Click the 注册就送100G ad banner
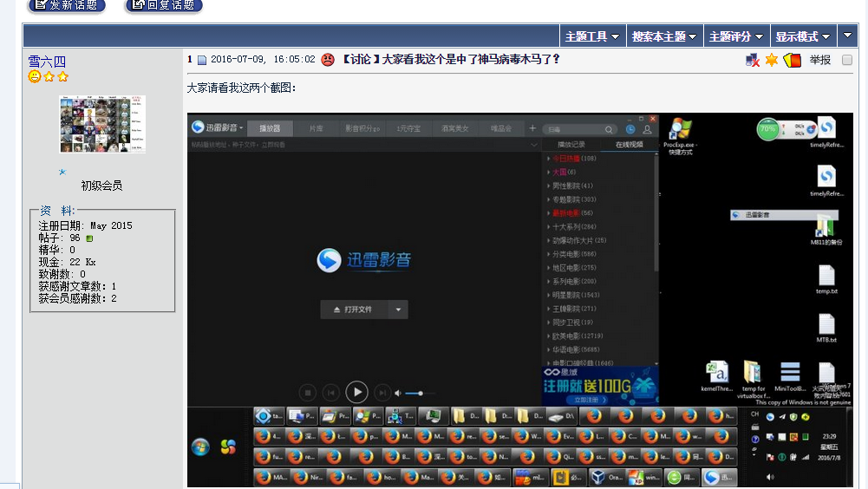 pos(599,386)
